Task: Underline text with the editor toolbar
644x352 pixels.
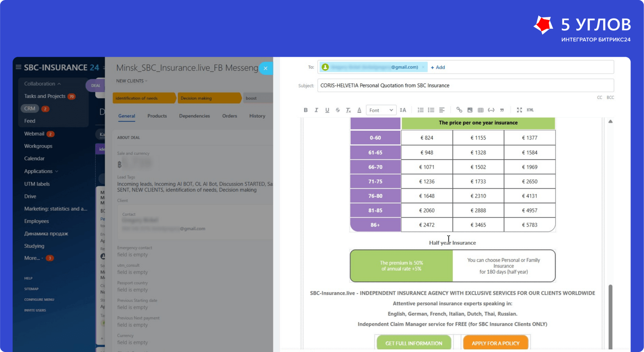Action: tap(327, 110)
